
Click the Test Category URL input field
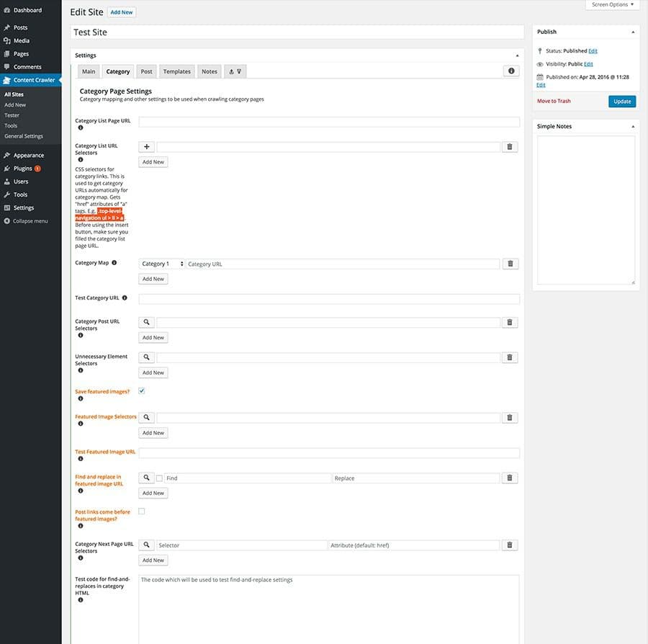coord(329,299)
